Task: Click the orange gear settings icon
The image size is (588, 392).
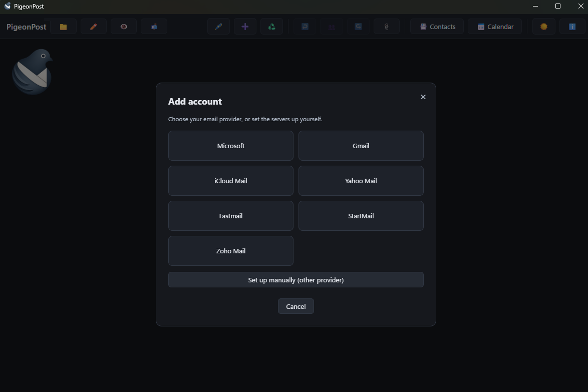Action: (x=544, y=27)
